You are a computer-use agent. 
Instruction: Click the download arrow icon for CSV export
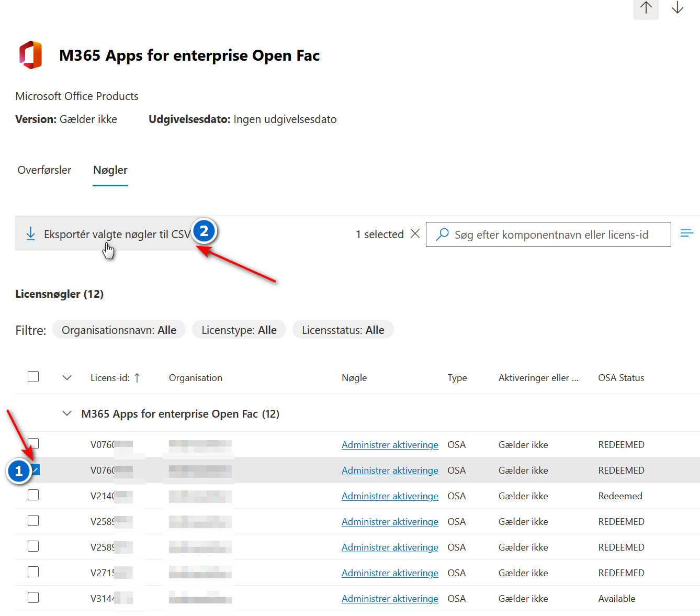31,234
